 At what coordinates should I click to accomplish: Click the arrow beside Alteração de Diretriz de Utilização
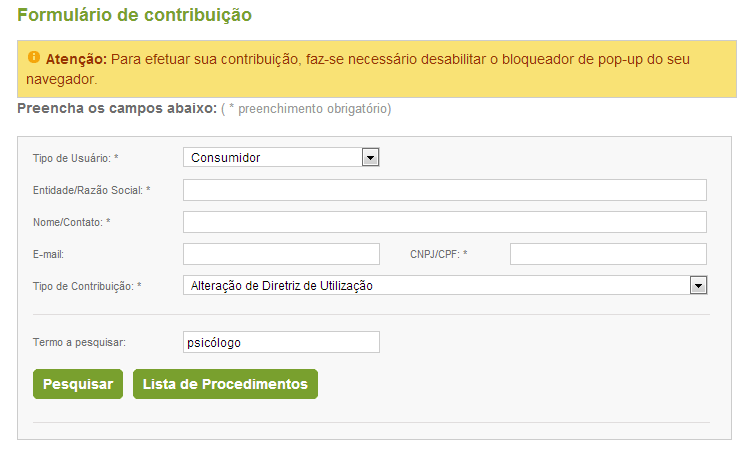click(x=698, y=286)
